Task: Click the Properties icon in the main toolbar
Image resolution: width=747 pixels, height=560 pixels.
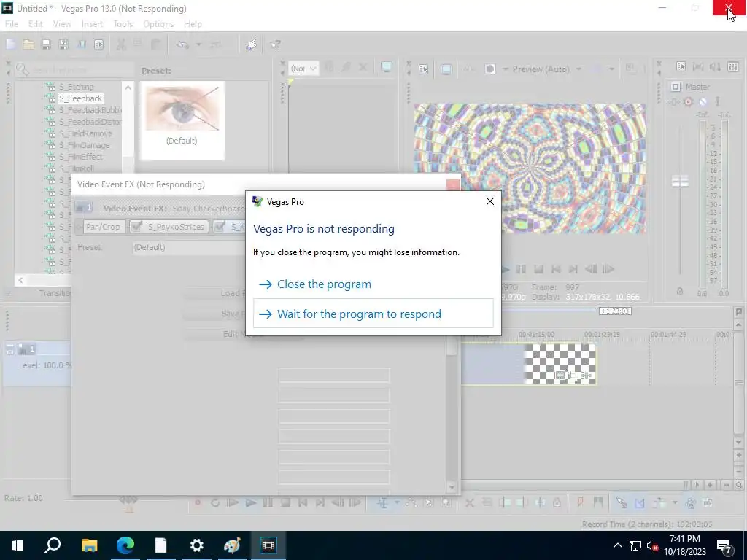Action: (98, 44)
